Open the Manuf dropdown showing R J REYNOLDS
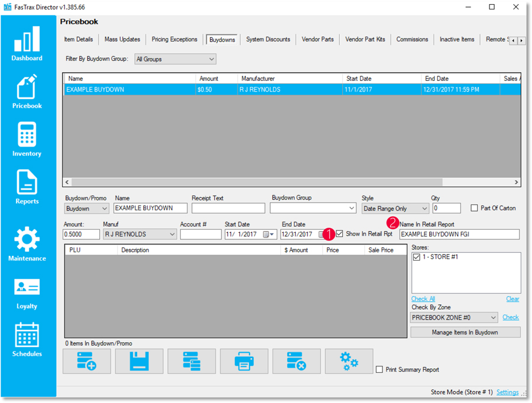Screen dimensions: 532x403 (x=140, y=234)
